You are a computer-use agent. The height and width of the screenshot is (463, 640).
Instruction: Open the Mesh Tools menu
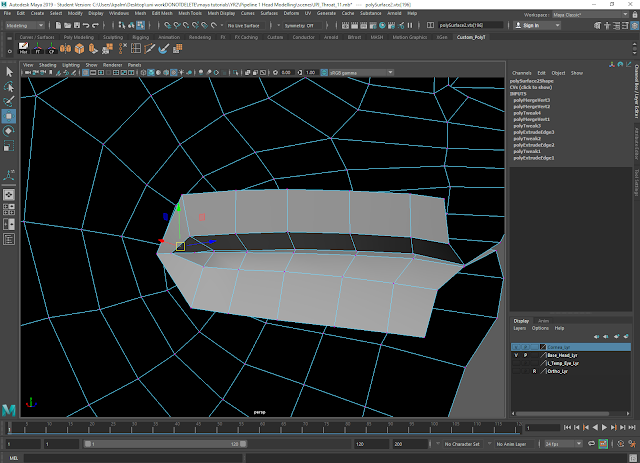pyautogui.click(x=189, y=13)
